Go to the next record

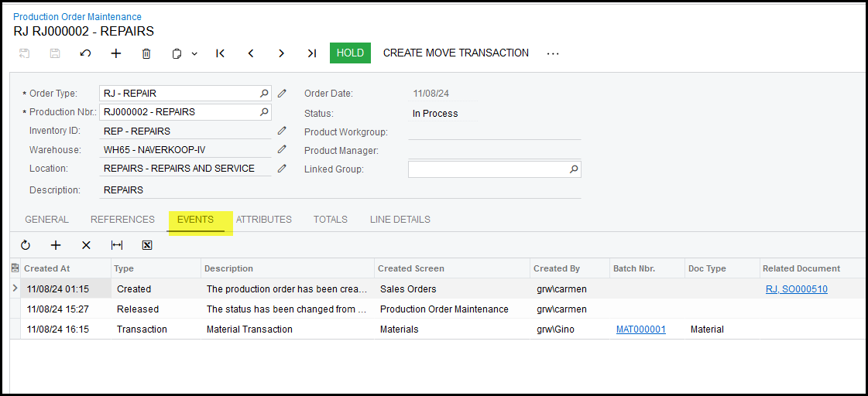click(281, 53)
